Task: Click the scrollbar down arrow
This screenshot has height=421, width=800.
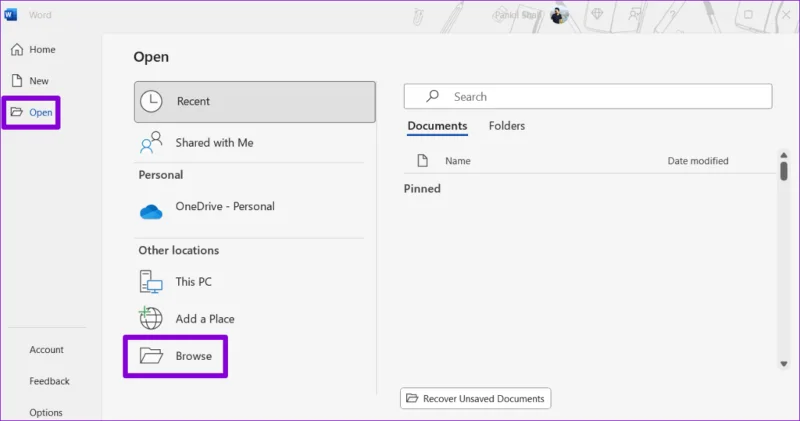Action: coord(784,364)
